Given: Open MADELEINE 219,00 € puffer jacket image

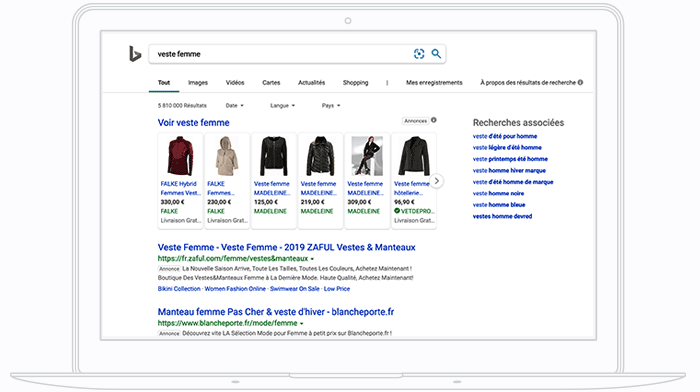Looking at the screenshot, I should tap(320, 156).
